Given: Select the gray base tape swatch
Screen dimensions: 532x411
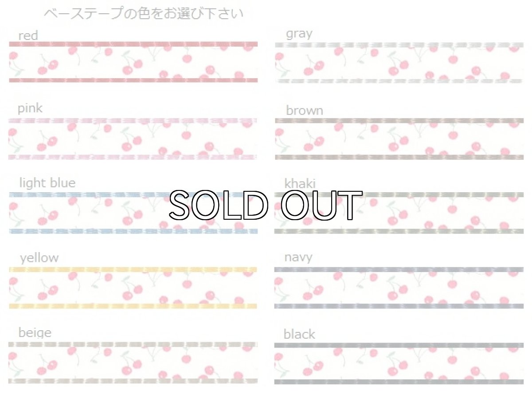Looking at the screenshot, I should point(399,63).
